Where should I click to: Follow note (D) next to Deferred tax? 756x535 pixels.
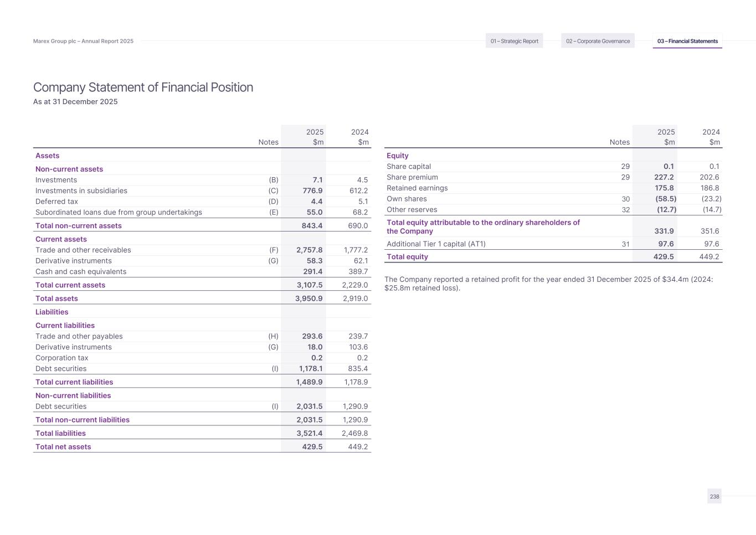[274, 202]
